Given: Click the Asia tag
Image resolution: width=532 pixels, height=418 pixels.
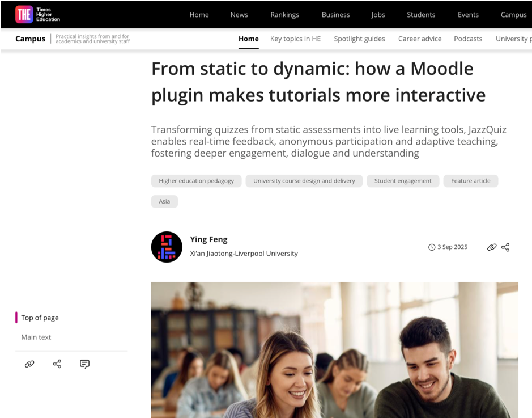Looking at the screenshot, I should click(x=164, y=201).
